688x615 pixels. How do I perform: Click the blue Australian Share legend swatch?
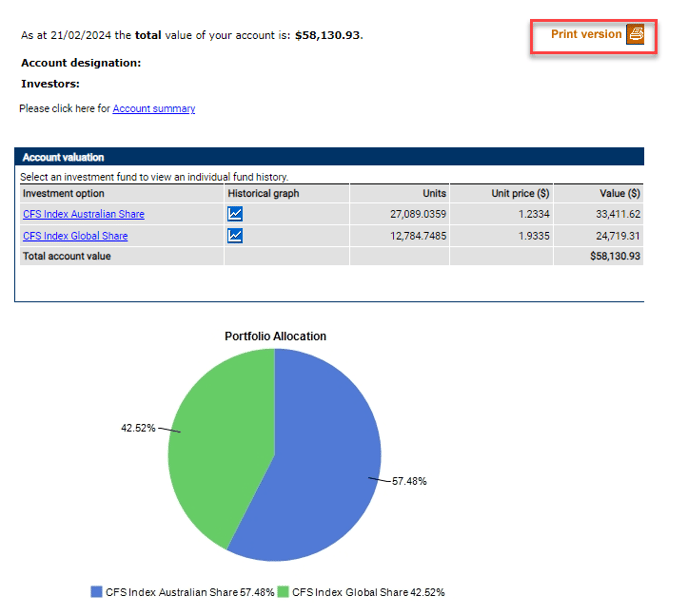tap(97, 592)
